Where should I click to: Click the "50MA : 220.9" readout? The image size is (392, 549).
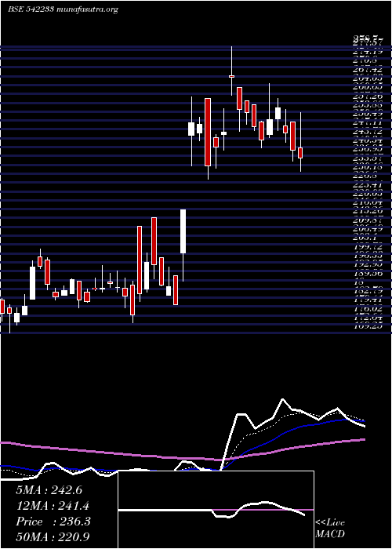53,537
